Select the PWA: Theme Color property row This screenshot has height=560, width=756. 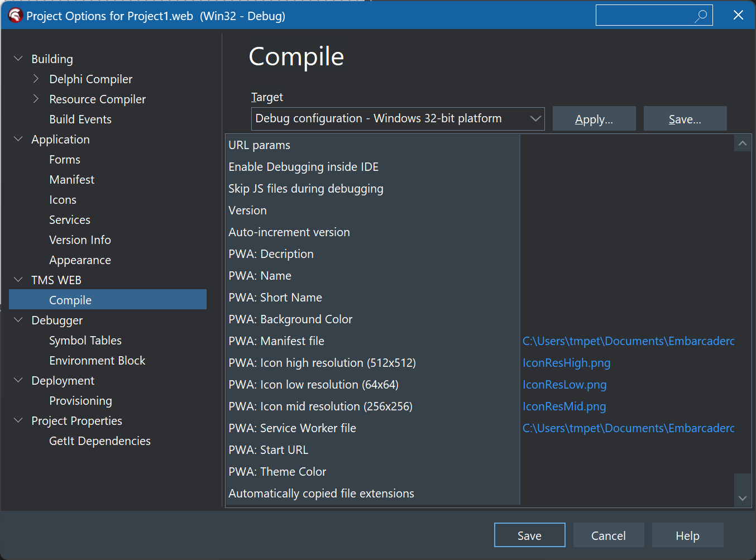372,472
